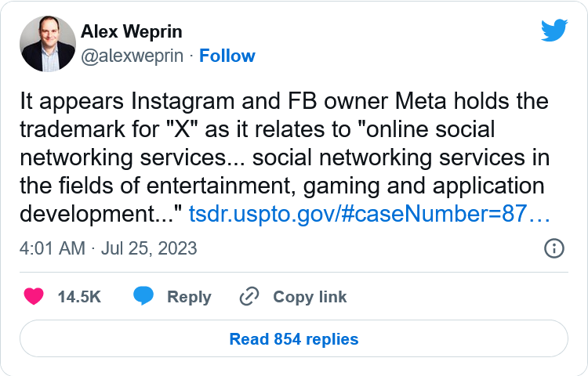Open Read 854 replies

294,339
